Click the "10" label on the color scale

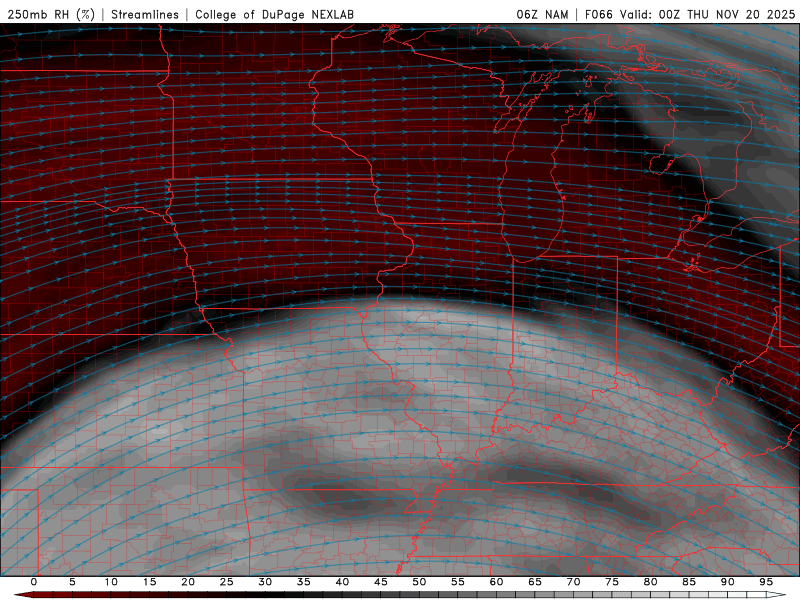click(x=111, y=582)
